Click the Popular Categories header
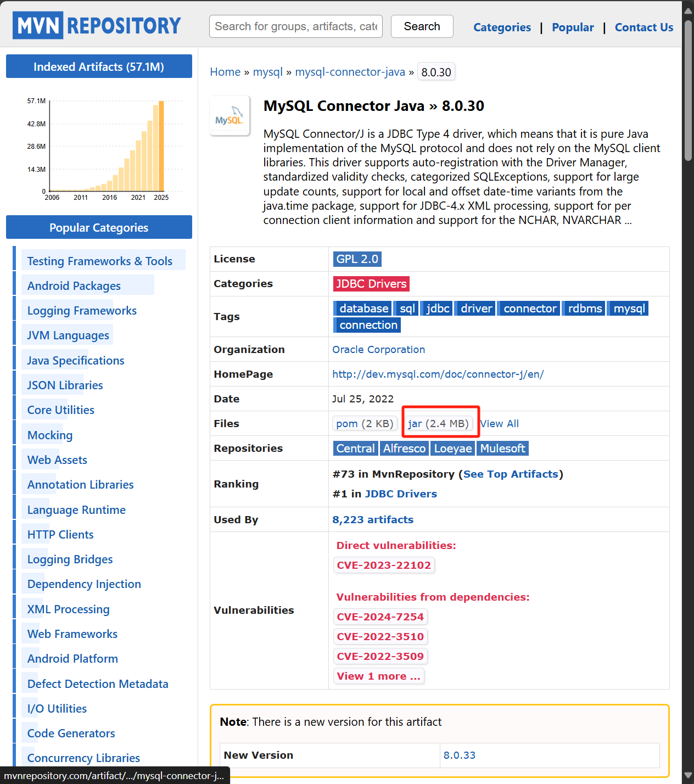 [99, 227]
